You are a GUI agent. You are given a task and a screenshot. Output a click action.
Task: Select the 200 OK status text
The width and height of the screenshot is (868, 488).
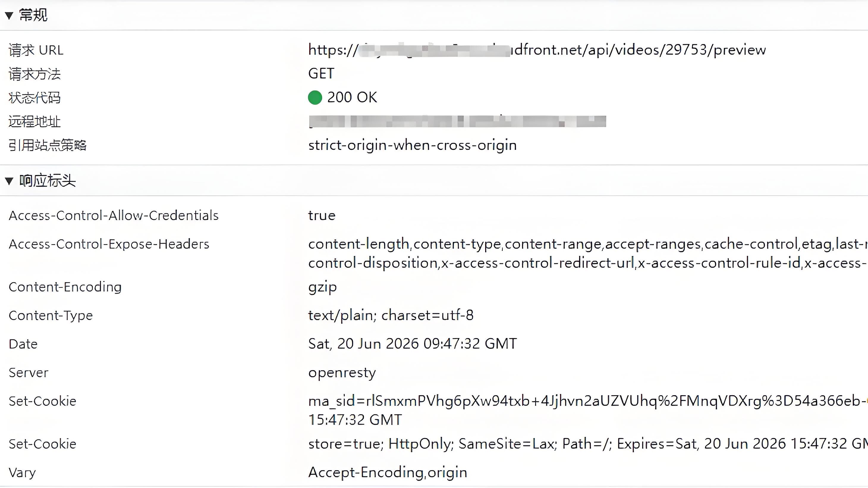click(352, 98)
